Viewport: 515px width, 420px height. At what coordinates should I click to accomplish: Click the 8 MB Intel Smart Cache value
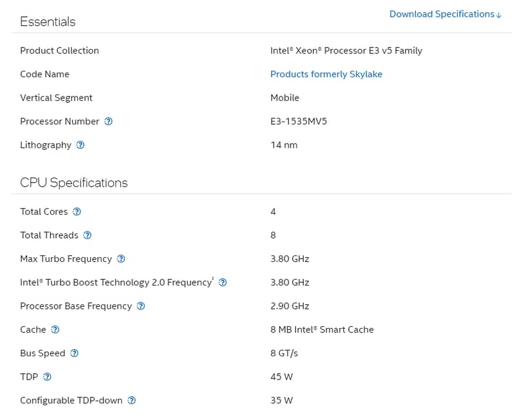(x=322, y=329)
